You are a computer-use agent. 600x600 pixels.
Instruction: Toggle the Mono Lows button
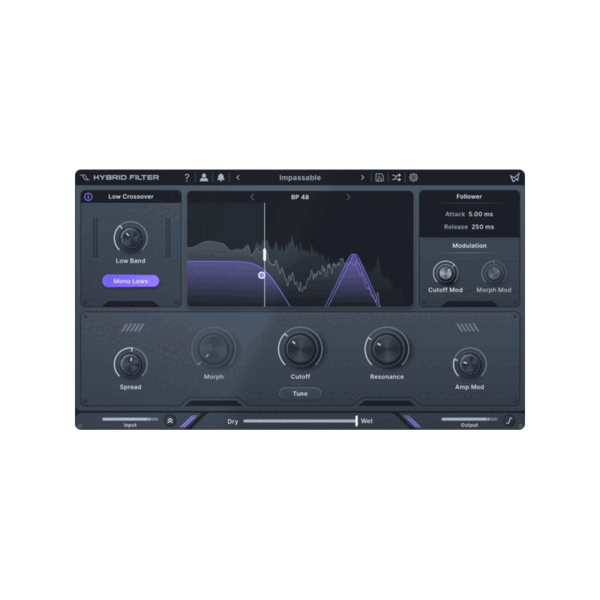click(131, 281)
